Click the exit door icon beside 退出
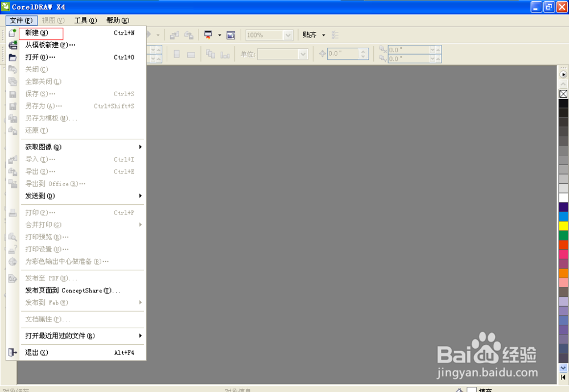 (x=13, y=352)
